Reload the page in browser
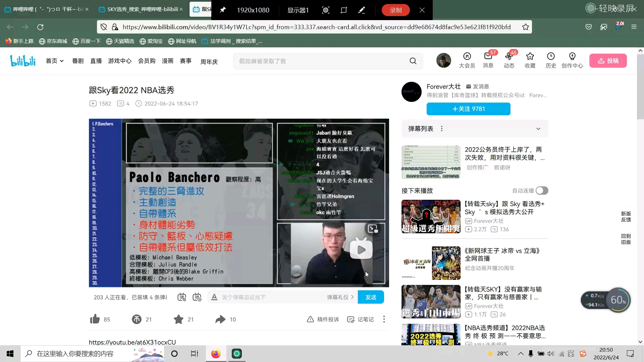644x362 pixels. (40, 27)
